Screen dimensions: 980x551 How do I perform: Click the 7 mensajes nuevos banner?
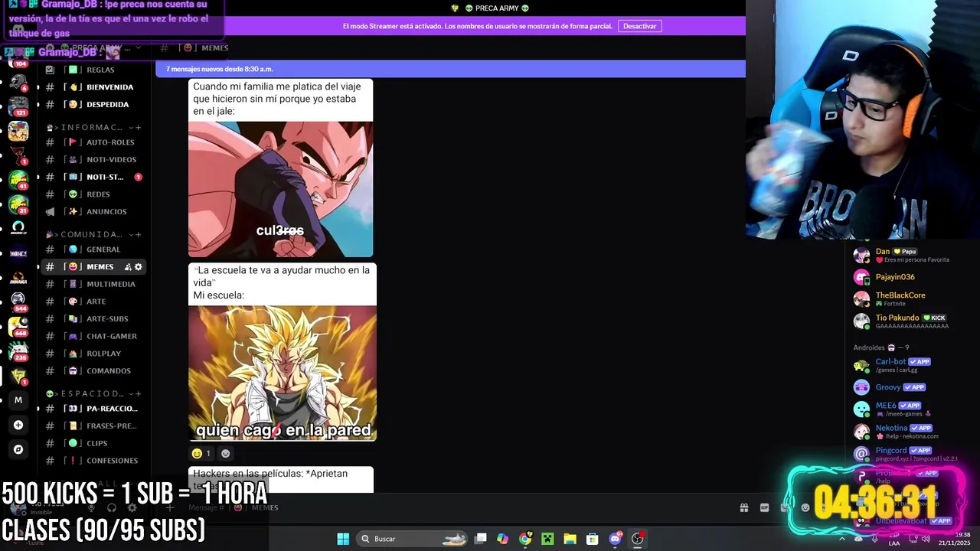pyautogui.click(x=450, y=69)
